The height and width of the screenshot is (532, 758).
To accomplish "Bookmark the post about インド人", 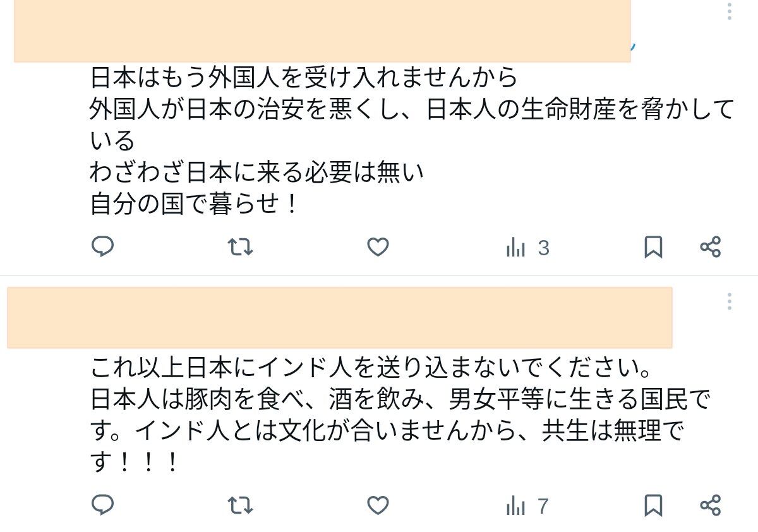I will point(653,505).
